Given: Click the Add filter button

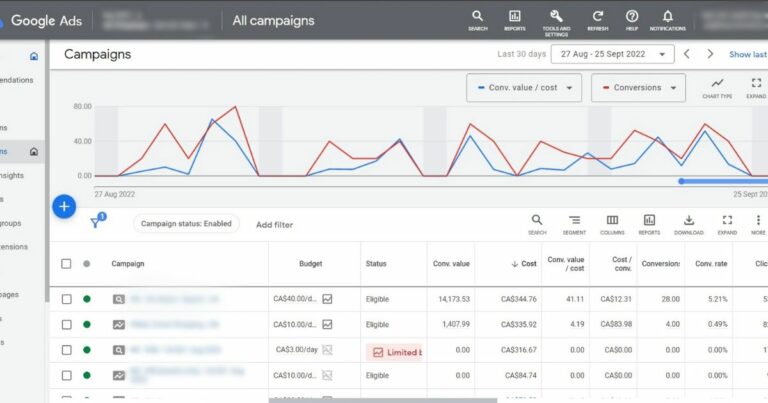Looking at the screenshot, I should pos(274,225).
